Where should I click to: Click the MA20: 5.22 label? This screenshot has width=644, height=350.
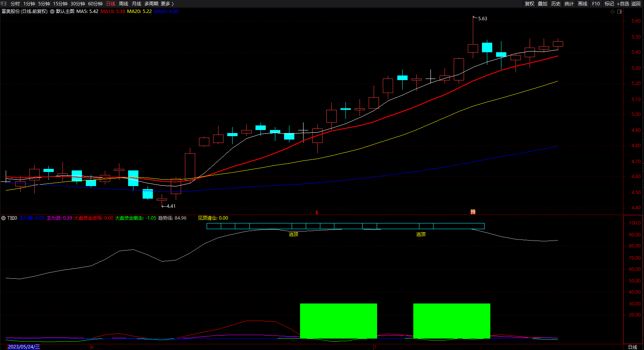pyautogui.click(x=140, y=11)
